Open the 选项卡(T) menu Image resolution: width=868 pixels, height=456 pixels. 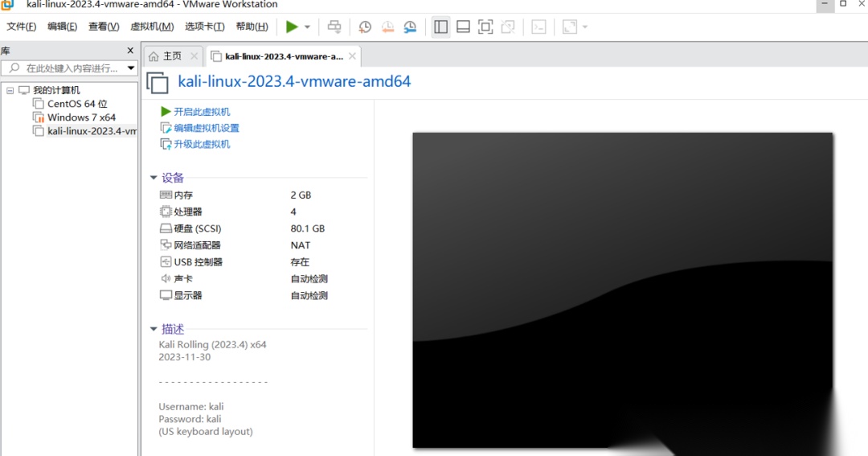click(204, 27)
